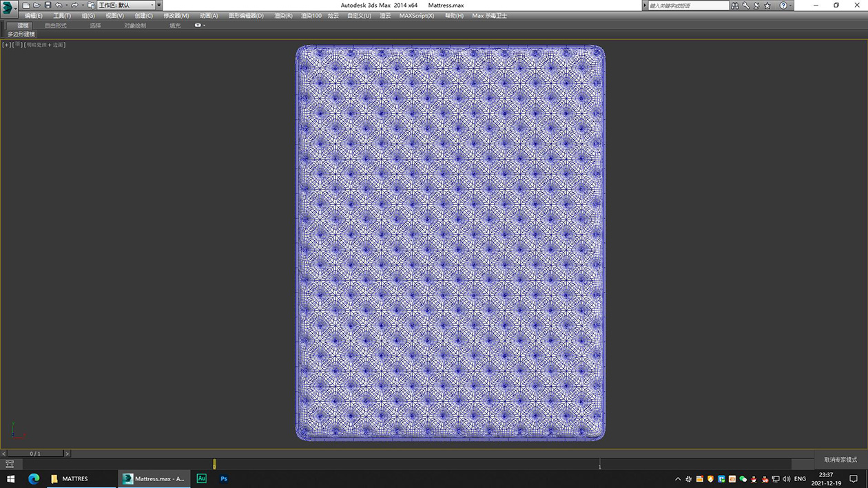
Task: Click the ENG input language indicator
Action: pyautogui.click(x=800, y=479)
